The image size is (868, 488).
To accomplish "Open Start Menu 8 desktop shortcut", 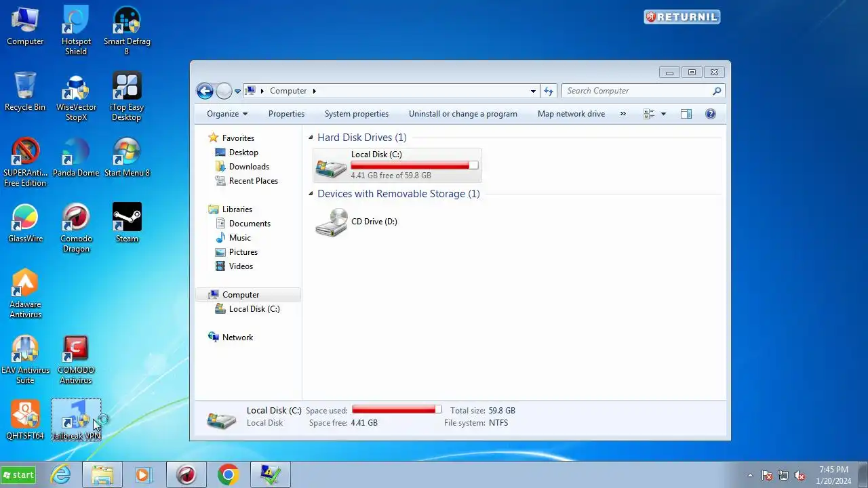I will (127, 157).
